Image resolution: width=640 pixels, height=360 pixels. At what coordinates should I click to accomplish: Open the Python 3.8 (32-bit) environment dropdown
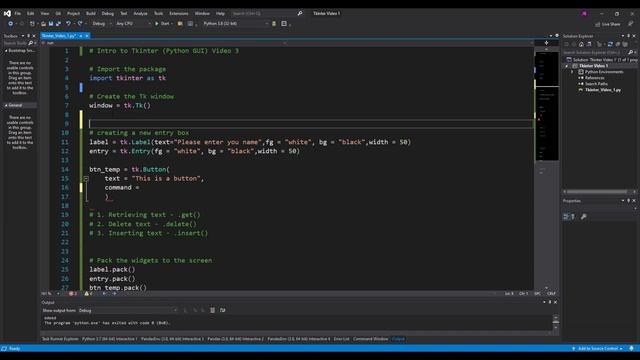click(x=236, y=24)
